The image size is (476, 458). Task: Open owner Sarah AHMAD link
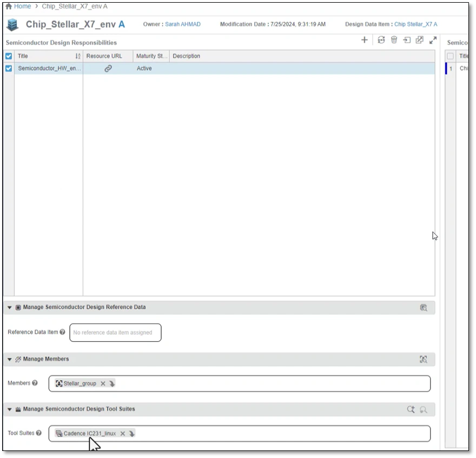183,24
